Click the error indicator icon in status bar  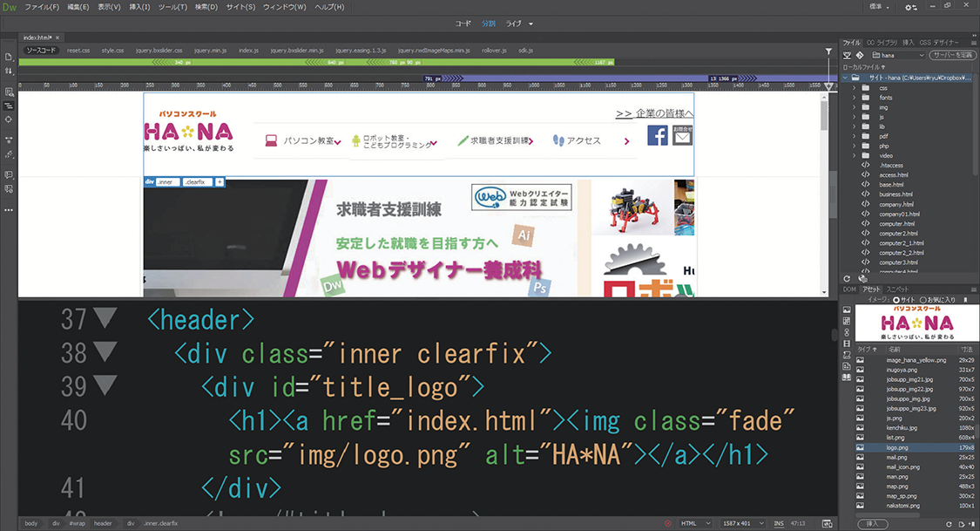point(668,523)
